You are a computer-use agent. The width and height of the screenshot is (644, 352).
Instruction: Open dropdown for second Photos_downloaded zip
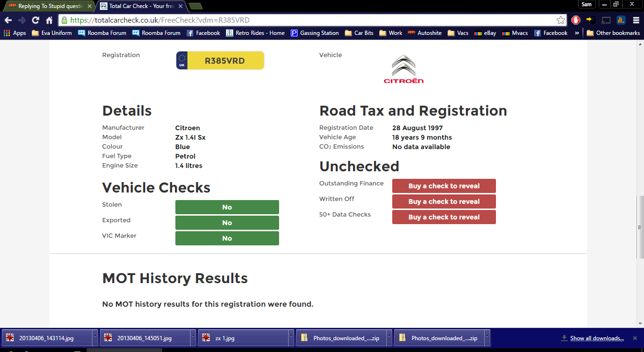[487, 338]
